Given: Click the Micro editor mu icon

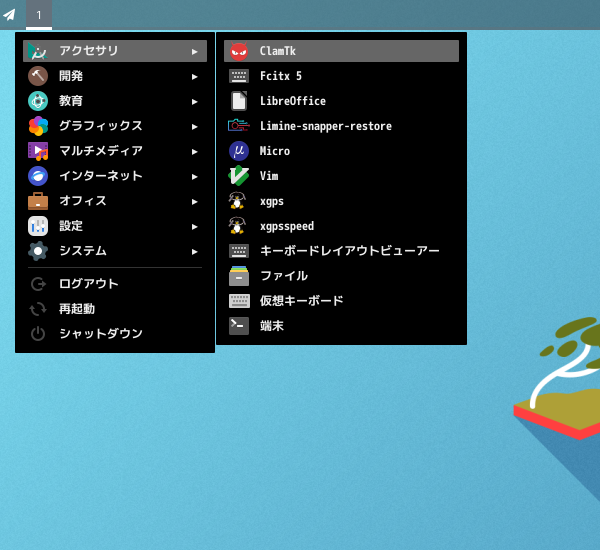Looking at the screenshot, I should (239, 151).
